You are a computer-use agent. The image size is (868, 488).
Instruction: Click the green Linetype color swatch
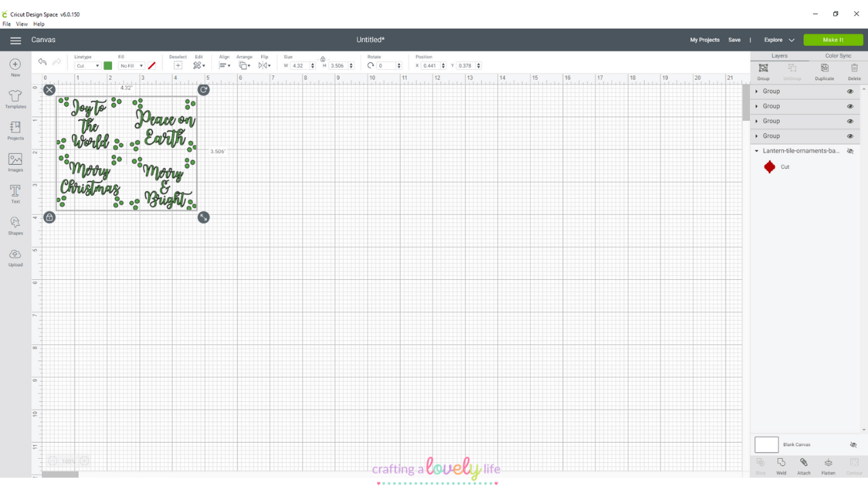pos(108,66)
